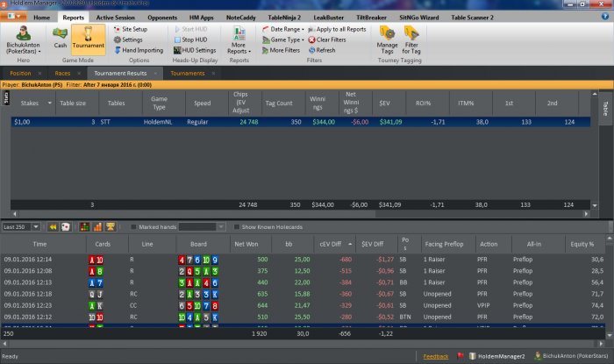Toggle Show Known Holecards checkbox
This screenshot has width=614, height=364.
237,226
